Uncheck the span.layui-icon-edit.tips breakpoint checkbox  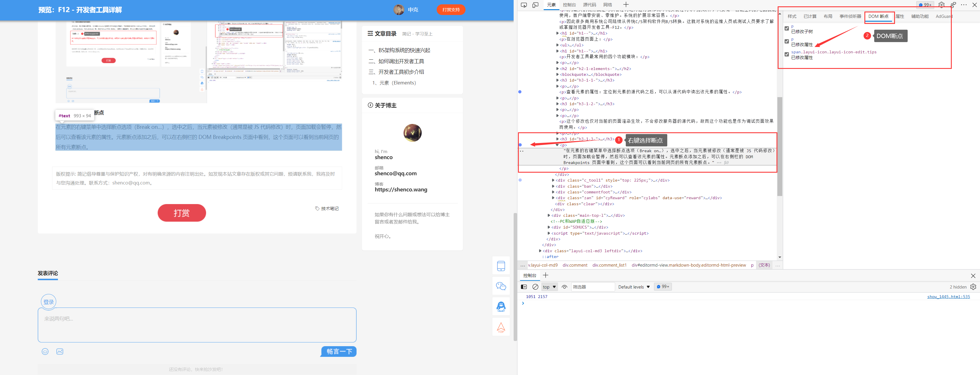click(787, 54)
